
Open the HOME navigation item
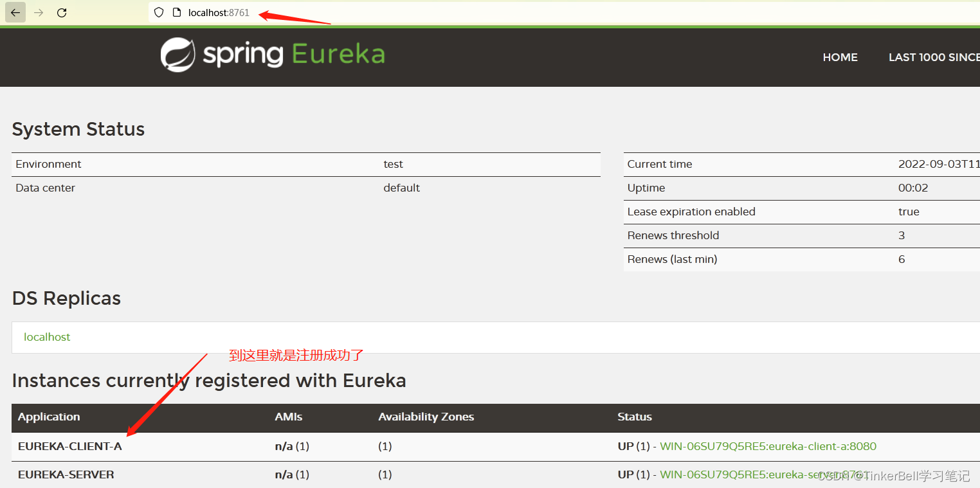pyautogui.click(x=840, y=57)
